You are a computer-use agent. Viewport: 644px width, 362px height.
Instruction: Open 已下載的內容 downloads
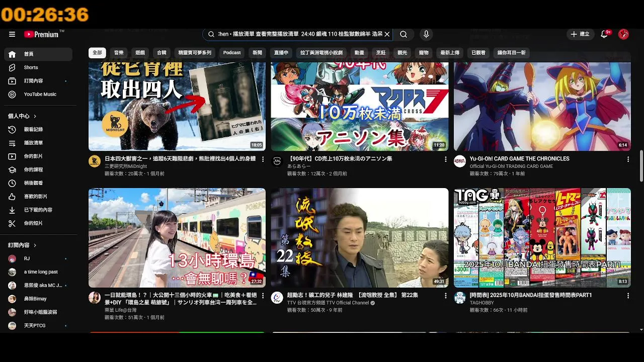[38, 210]
